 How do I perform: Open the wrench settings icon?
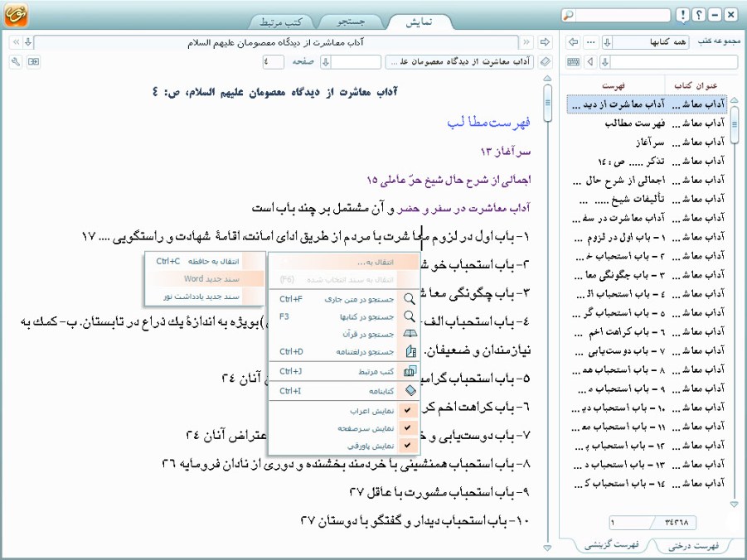tap(16, 62)
